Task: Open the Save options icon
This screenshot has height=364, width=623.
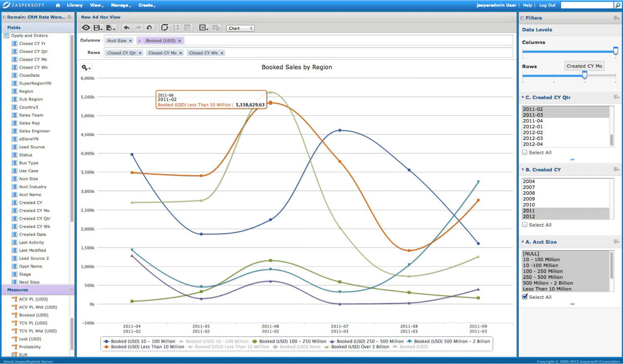Action: [x=98, y=28]
